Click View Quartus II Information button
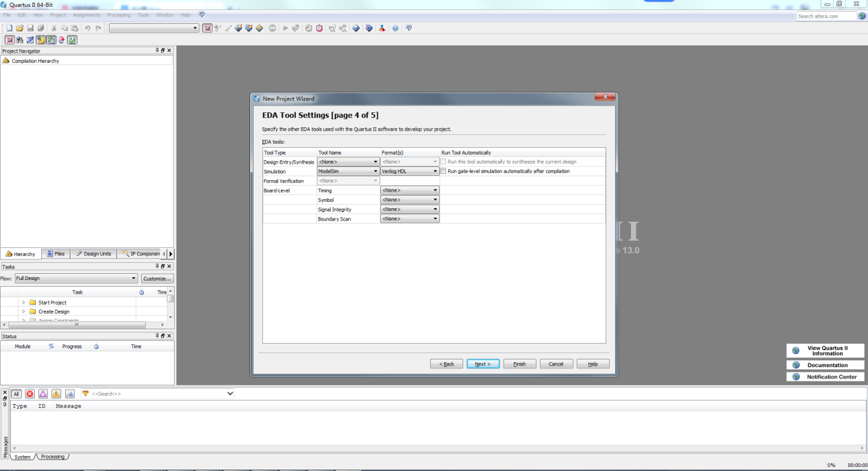Viewport: 868px width, 471px height. point(826,350)
